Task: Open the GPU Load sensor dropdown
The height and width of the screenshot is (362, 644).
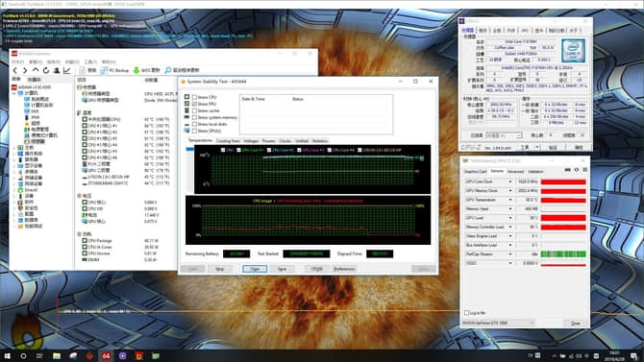Action: (x=510, y=218)
